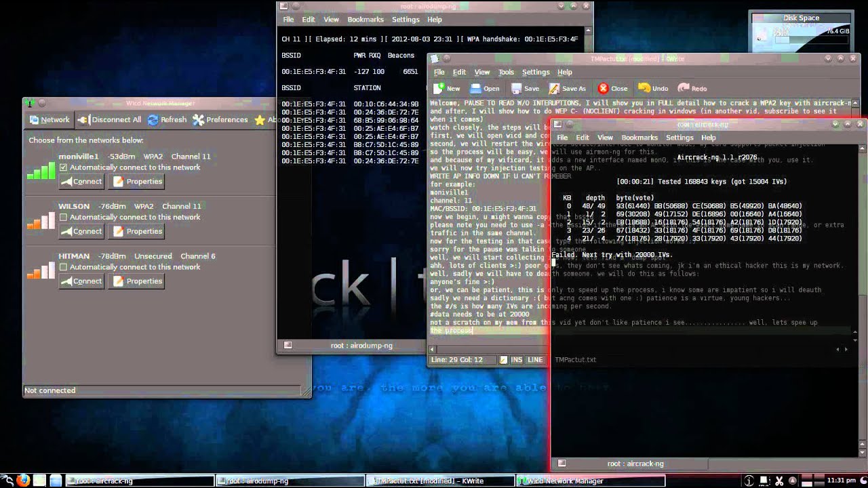868x488 pixels.
Task: Open Properties for HITMAN
Action: tap(138, 281)
